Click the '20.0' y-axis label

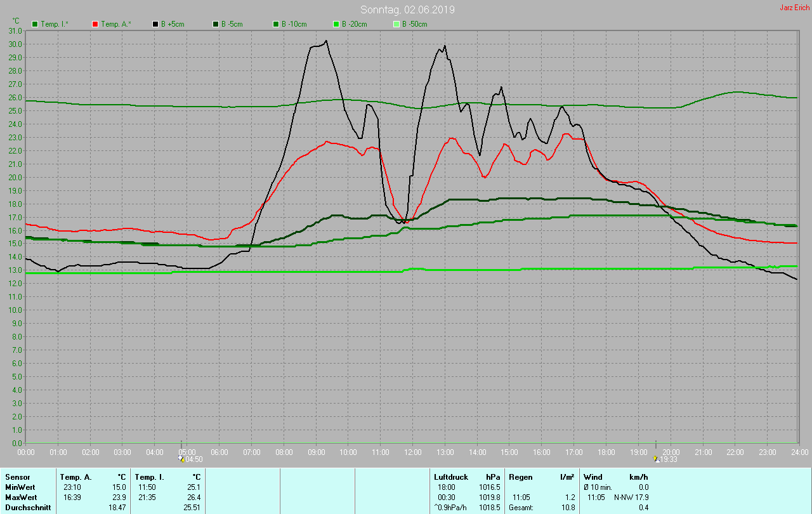(x=15, y=177)
